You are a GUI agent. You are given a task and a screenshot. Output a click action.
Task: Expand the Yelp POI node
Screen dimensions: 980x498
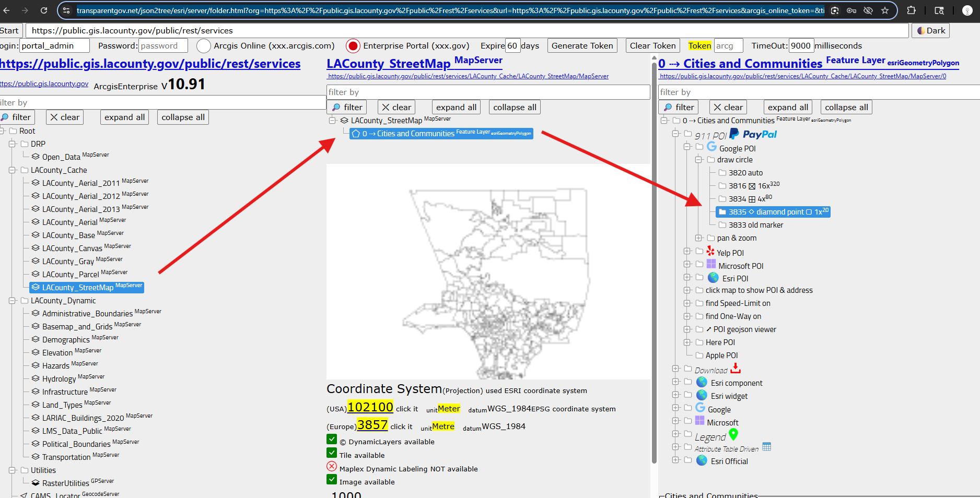687,251
